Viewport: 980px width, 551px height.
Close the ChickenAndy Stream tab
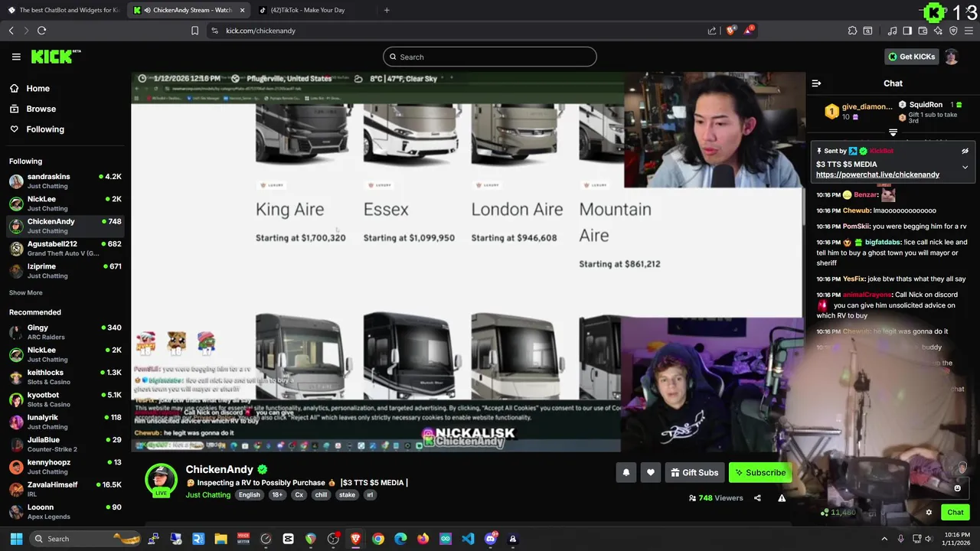pyautogui.click(x=242, y=10)
